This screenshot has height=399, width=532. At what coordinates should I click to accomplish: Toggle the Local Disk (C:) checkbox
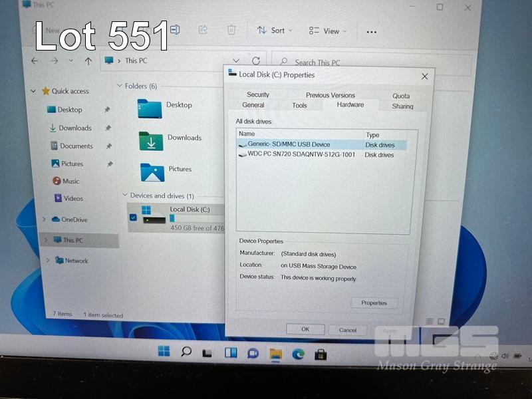[133, 217]
